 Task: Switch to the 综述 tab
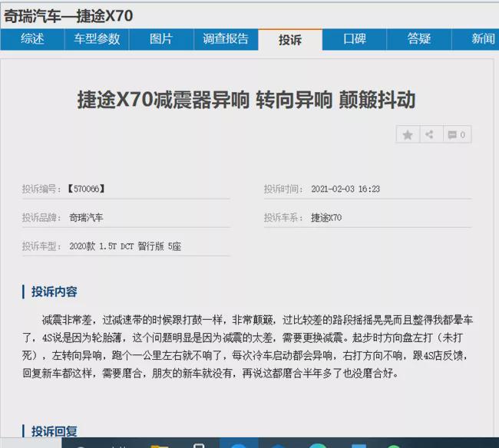(32, 39)
